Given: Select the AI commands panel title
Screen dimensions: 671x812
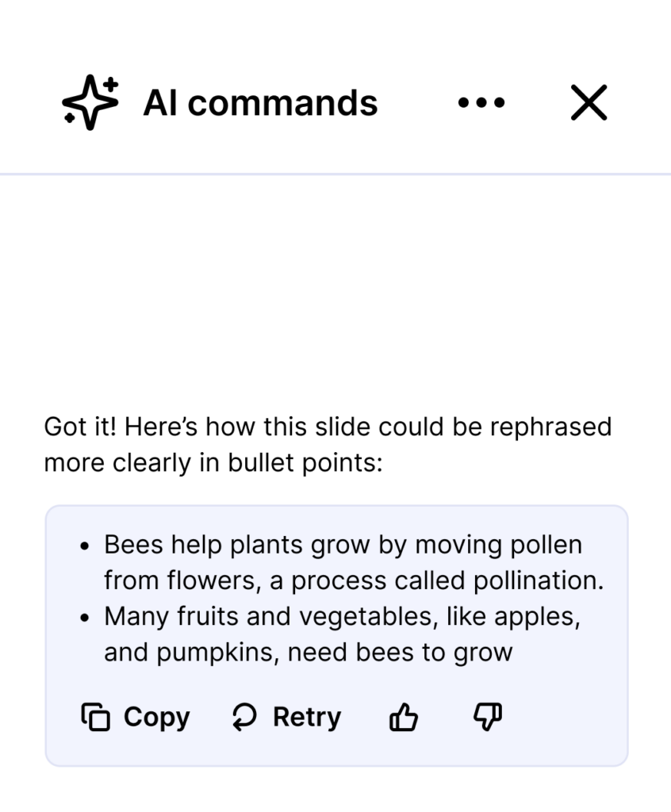Looking at the screenshot, I should (260, 102).
